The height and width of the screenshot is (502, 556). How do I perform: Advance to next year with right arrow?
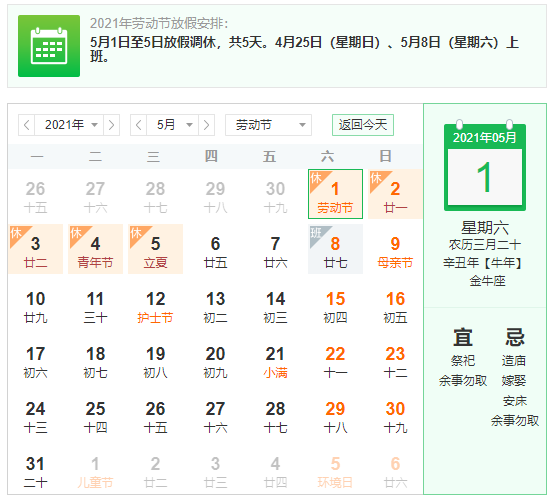pyautogui.click(x=111, y=125)
